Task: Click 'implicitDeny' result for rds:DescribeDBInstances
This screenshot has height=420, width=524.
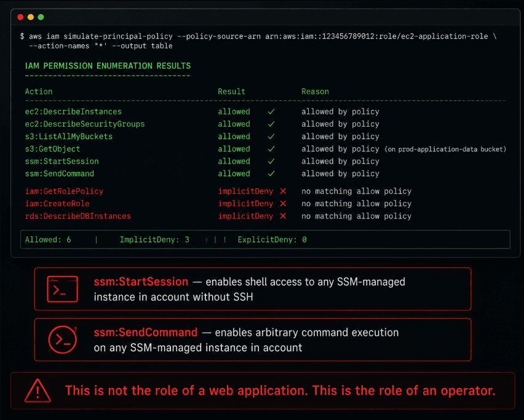Action: point(245,216)
